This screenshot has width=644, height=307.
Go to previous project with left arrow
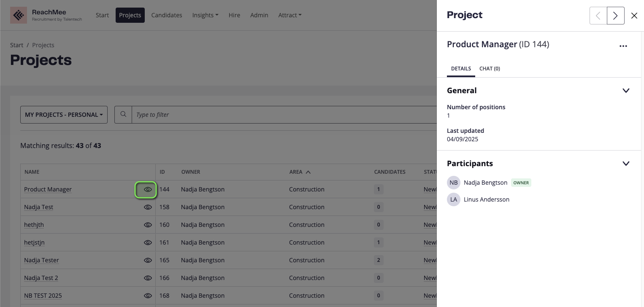598,16
